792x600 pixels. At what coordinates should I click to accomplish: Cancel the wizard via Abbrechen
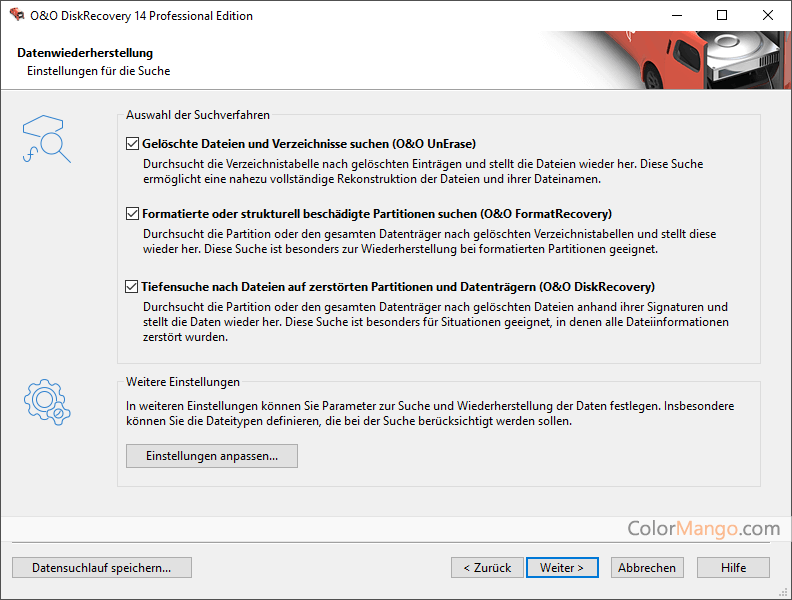coord(647,567)
